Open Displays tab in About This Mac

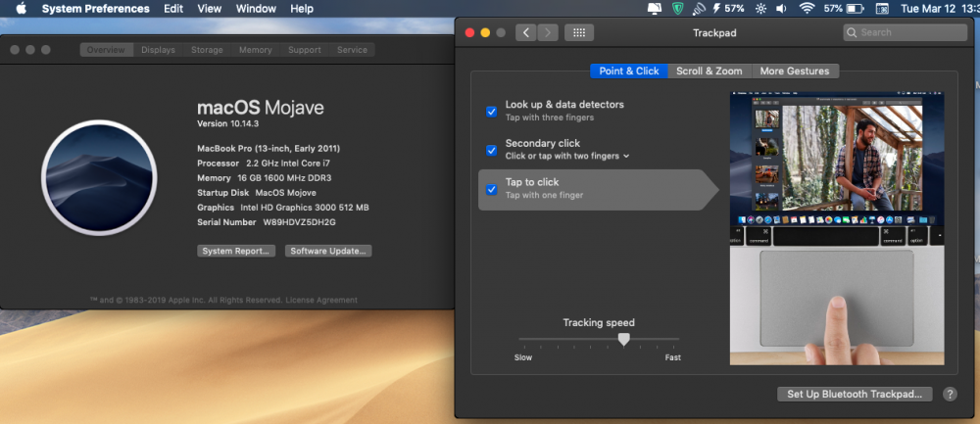tap(158, 50)
